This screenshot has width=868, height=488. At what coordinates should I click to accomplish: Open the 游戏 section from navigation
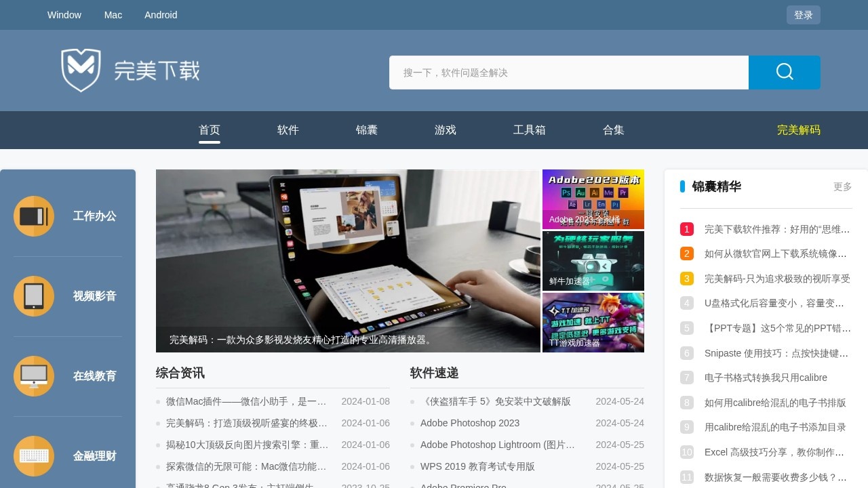coord(445,130)
